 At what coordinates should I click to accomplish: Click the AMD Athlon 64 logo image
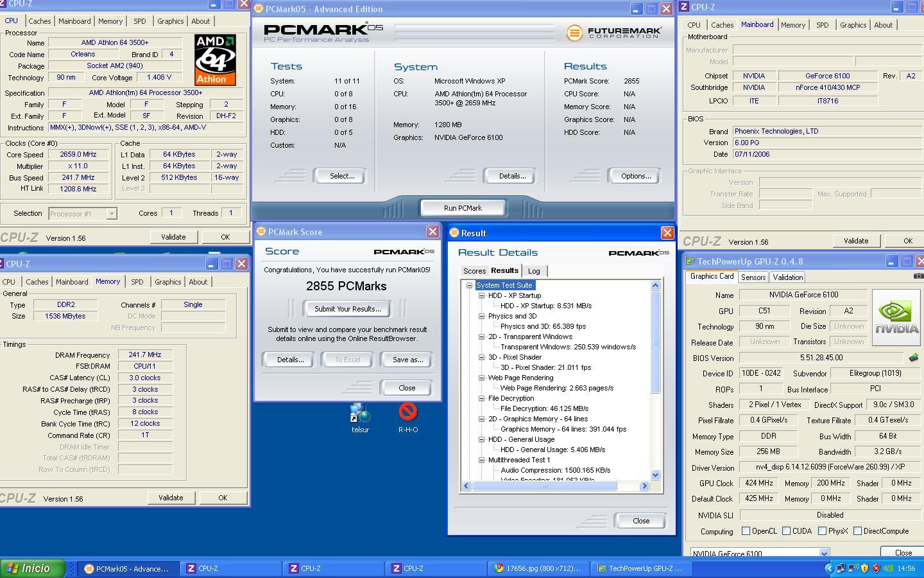coord(215,60)
